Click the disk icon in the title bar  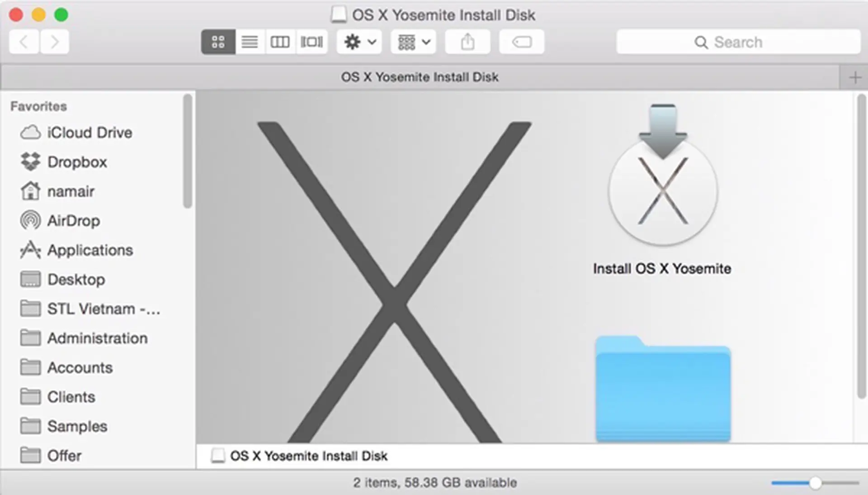[x=339, y=14]
